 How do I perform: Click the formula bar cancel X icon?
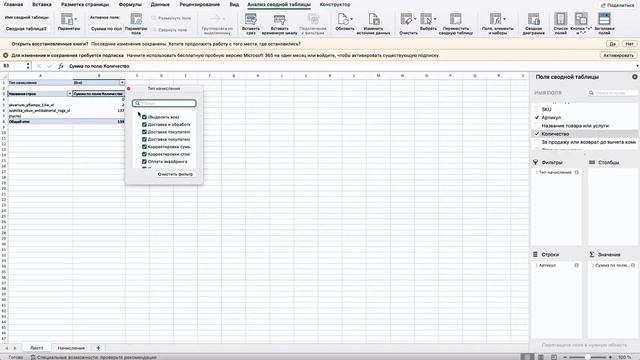coord(39,66)
